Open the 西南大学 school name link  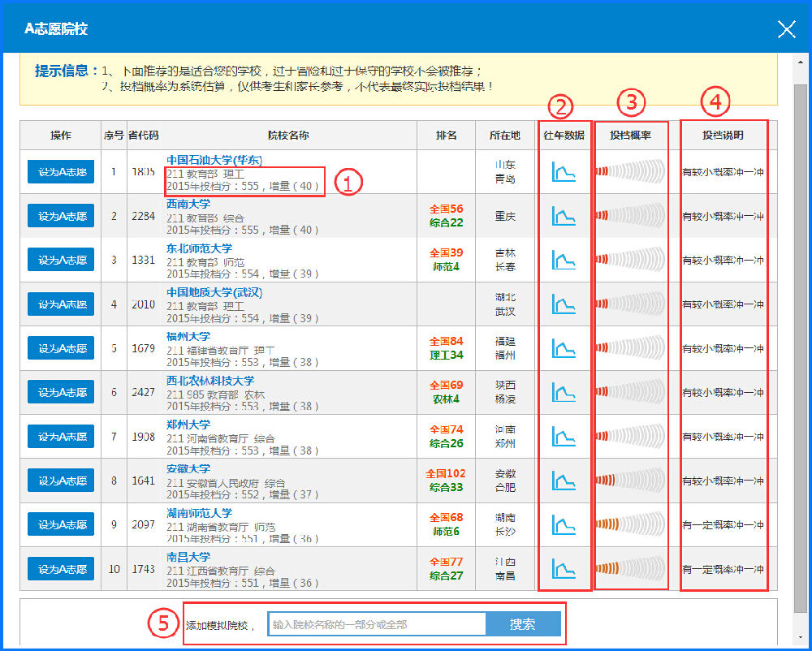(188, 204)
